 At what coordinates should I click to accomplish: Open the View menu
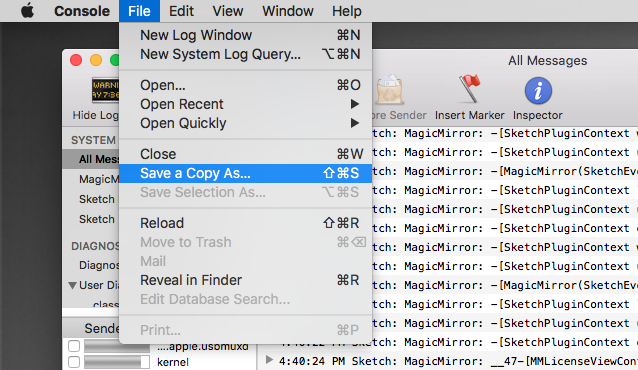pos(227,11)
